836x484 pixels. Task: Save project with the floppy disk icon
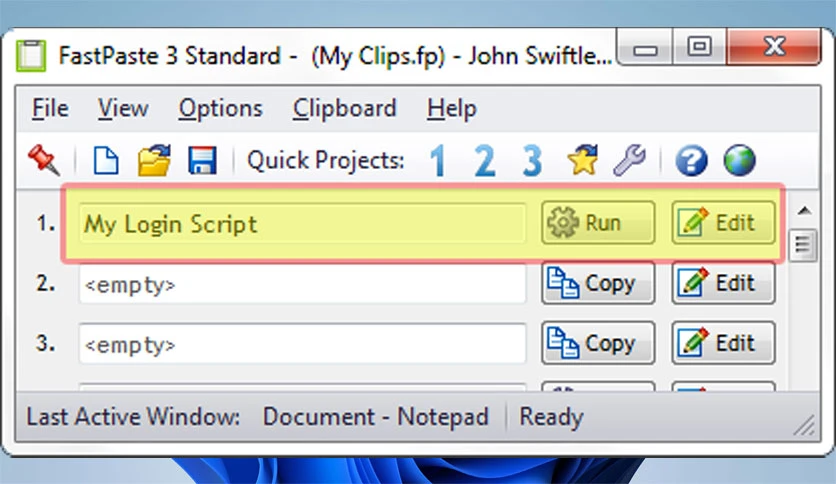tap(202, 160)
